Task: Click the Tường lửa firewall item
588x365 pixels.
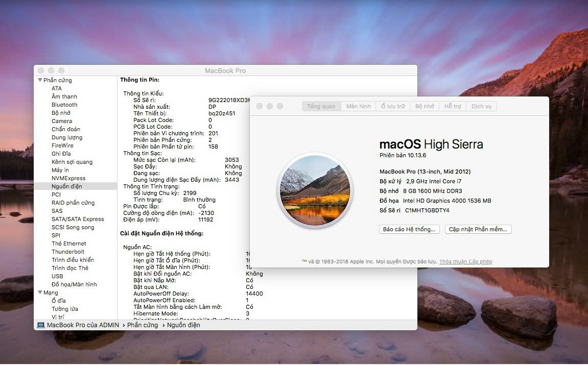Action: [x=64, y=309]
